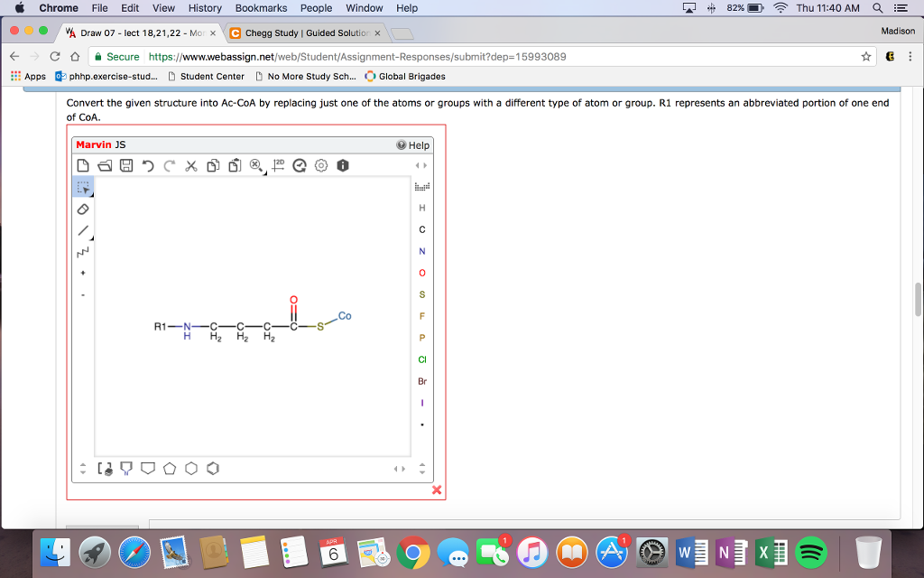Select the benzene ring template
924x578 pixels.
click(213, 468)
